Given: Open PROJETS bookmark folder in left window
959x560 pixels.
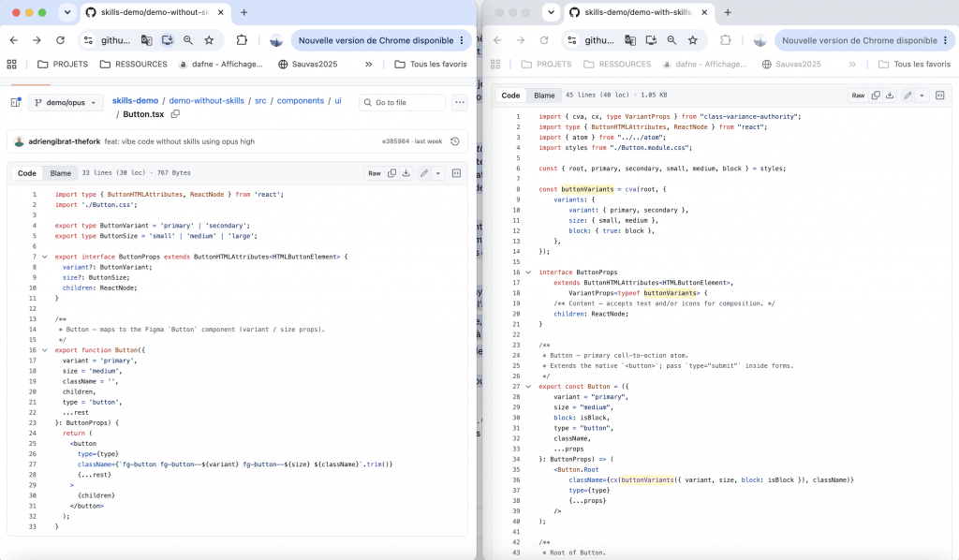Looking at the screenshot, I should tap(63, 65).
